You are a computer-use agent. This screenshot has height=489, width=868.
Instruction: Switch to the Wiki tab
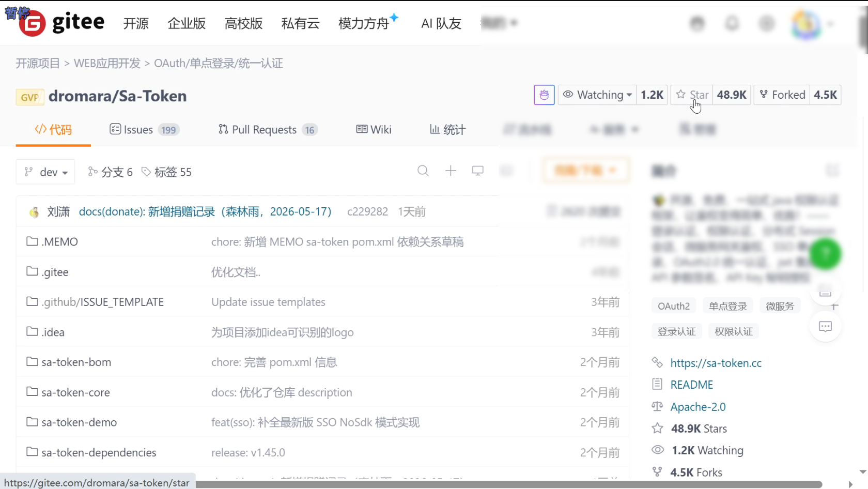pos(374,129)
